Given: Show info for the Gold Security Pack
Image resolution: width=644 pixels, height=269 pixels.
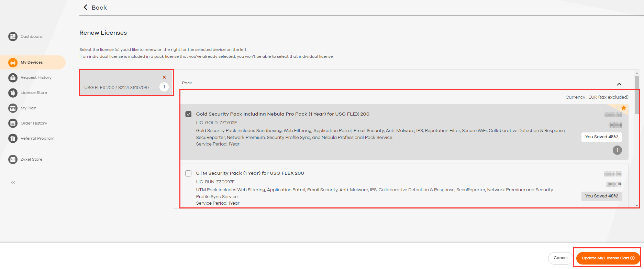Looking at the screenshot, I should click(x=617, y=150).
